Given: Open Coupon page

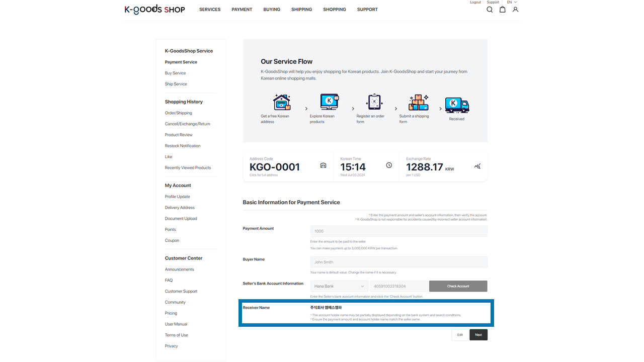Looking at the screenshot, I should pos(172,240).
